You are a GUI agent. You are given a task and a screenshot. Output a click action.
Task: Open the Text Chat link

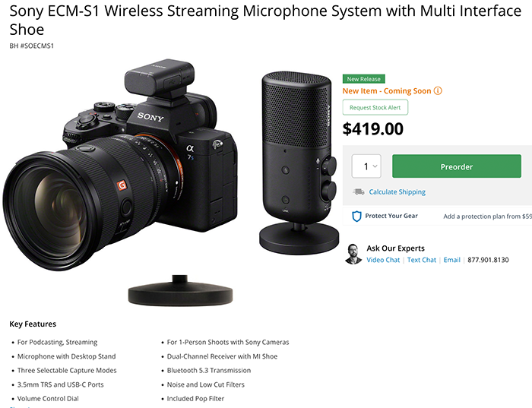coord(421,260)
